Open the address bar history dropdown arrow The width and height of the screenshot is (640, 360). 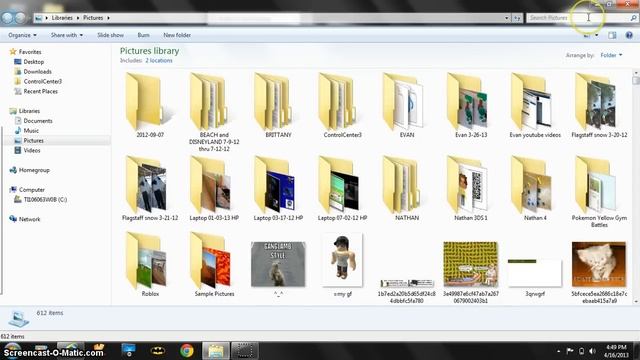click(507, 18)
